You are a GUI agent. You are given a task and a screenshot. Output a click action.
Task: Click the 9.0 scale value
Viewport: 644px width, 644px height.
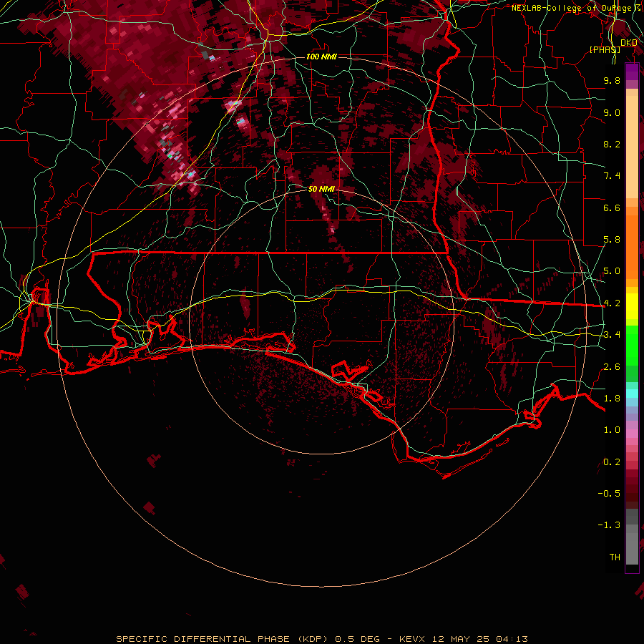pos(612,112)
